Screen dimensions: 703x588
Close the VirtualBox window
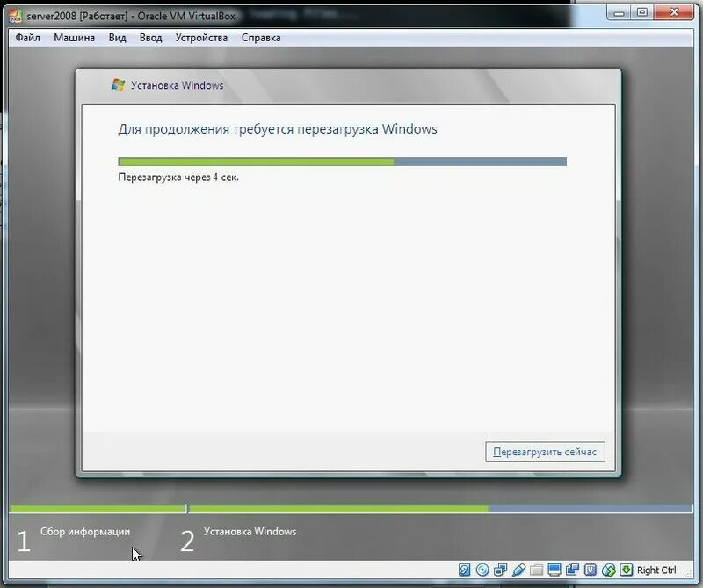click(674, 12)
